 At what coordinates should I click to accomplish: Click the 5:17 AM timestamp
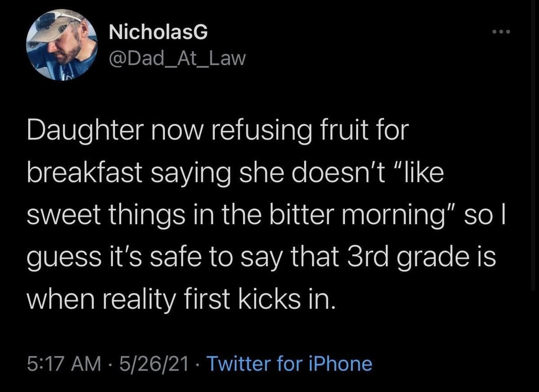coord(63,363)
